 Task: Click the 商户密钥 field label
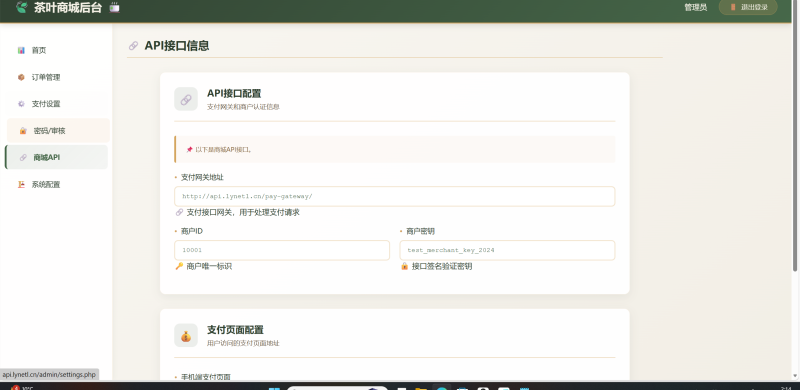(x=420, y=231)
